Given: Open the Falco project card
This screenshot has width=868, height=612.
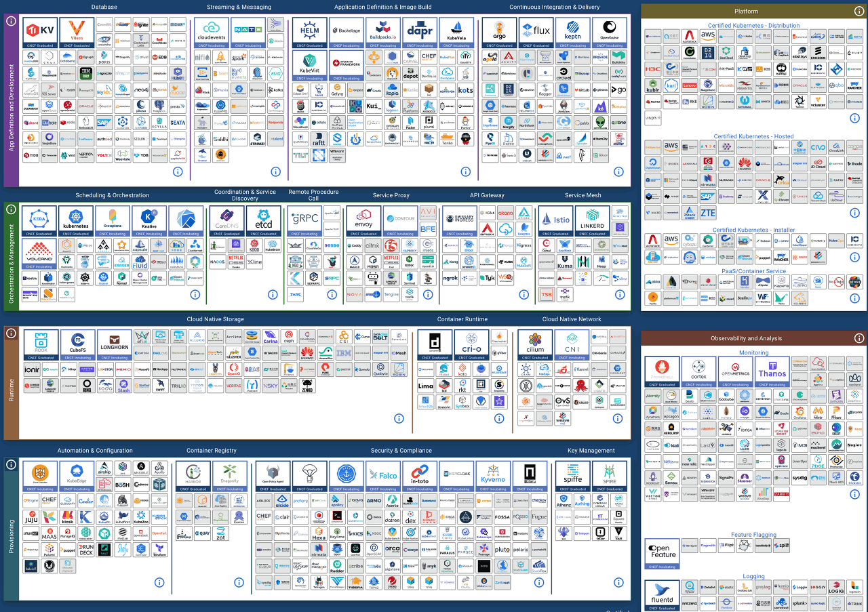Looking at the screenshot, I should point(383,476).
